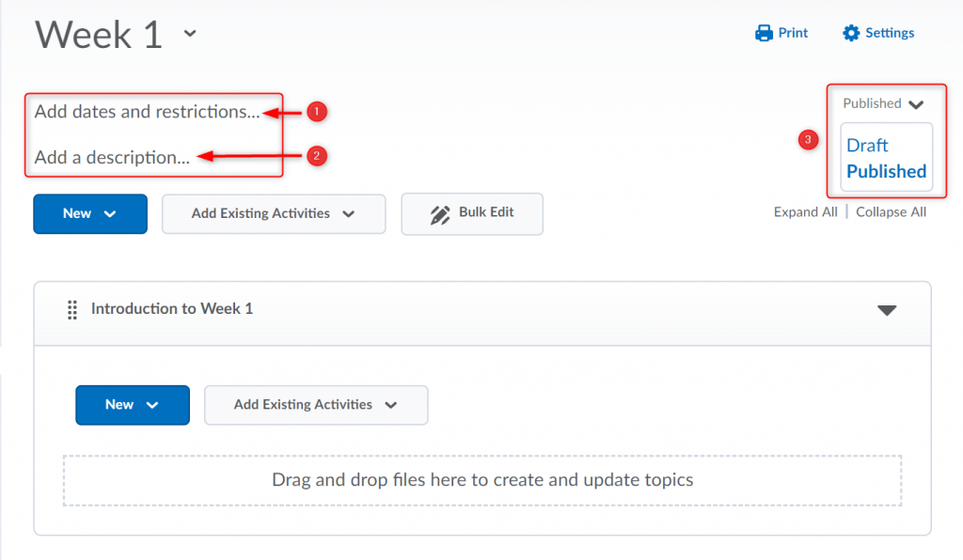The height and width of the screenshot is (560, 963).
Task: Click the drag and drop files area
Action: (481, 479)
